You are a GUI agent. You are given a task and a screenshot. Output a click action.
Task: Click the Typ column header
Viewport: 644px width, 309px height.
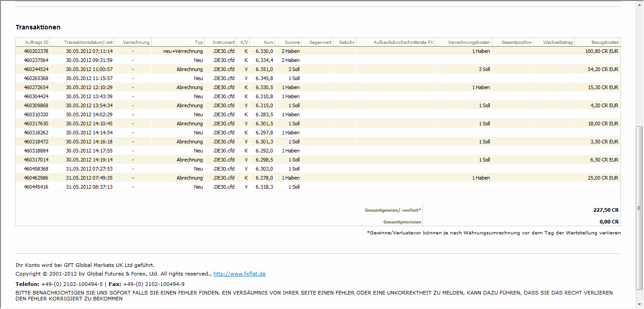(x=199, y=42)
